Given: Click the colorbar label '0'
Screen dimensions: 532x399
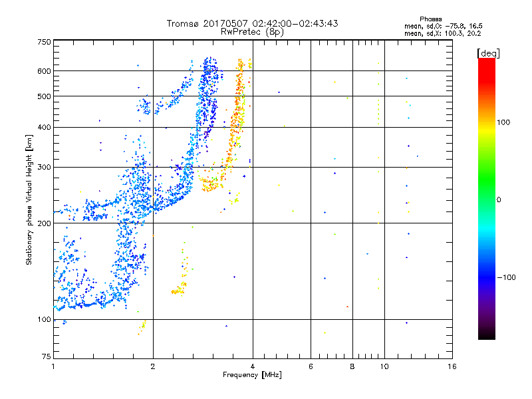Looking at the screenshot, I should click(499, 200).
